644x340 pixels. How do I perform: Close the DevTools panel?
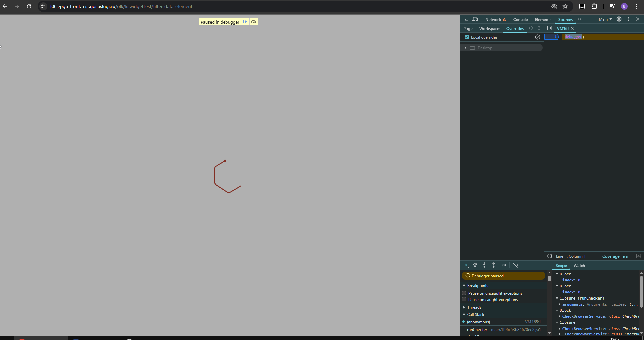pos(638,19)
